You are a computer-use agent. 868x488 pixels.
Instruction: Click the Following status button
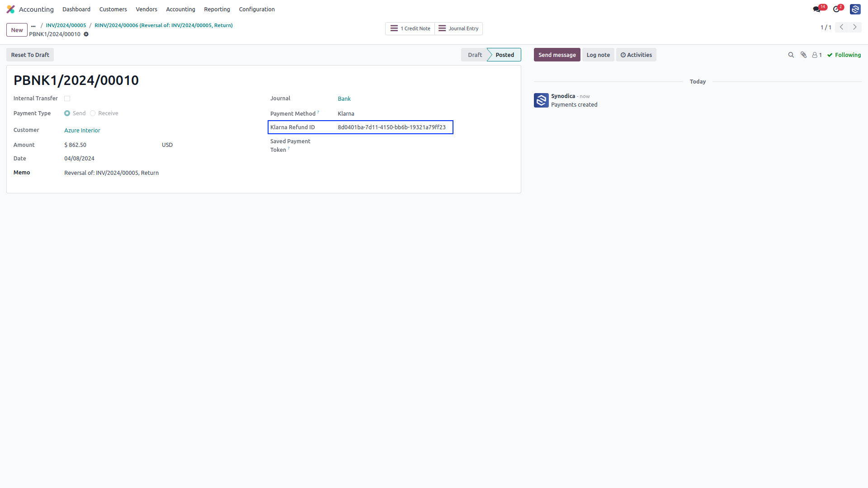844,55
